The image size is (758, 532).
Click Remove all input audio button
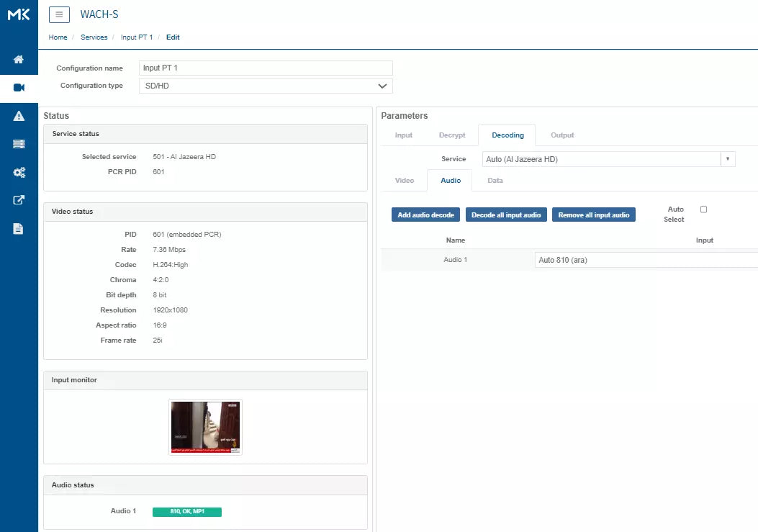[x=594, y=215]
